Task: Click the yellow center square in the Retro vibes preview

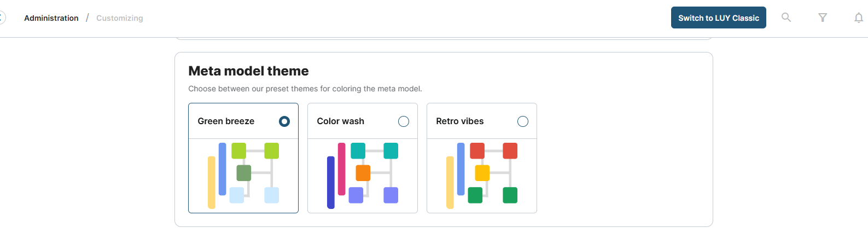Action: click(x=482, y=173)
